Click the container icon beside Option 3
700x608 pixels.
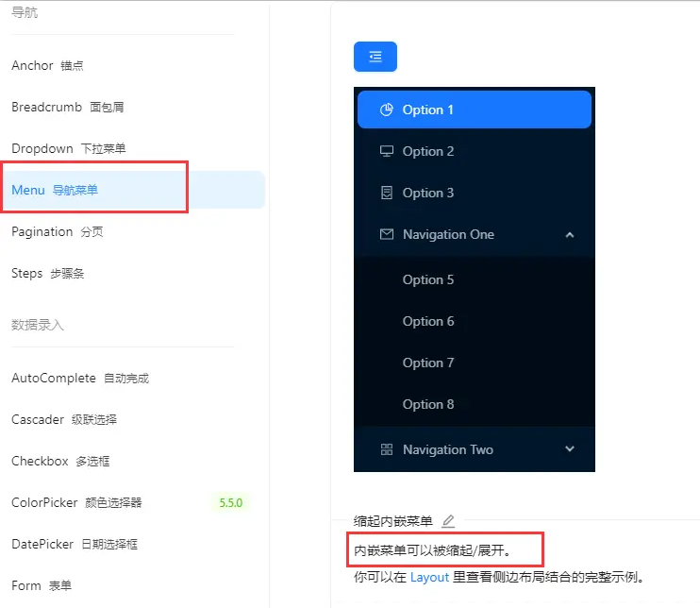[387, 193]
